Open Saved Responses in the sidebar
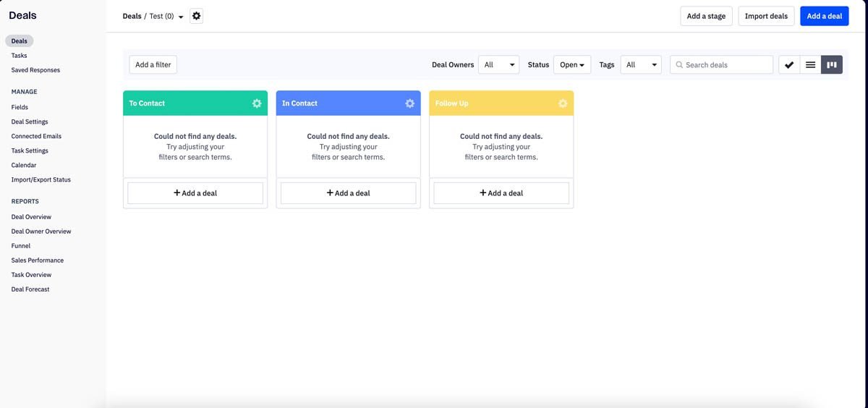The image size is (868, 408). 35,70
